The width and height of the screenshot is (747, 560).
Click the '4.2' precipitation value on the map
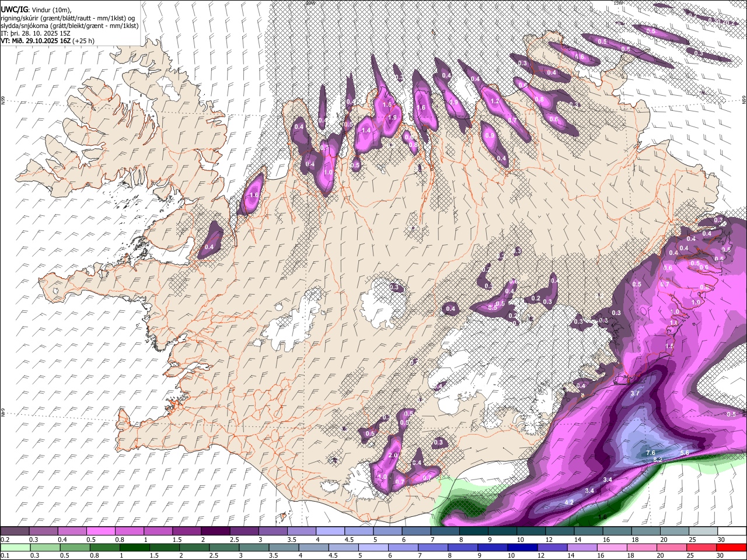click(570, 502)
